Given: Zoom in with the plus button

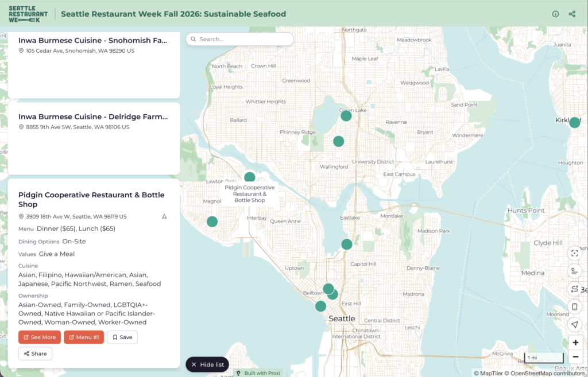Looking at the screenshot, I should (575, 343).
